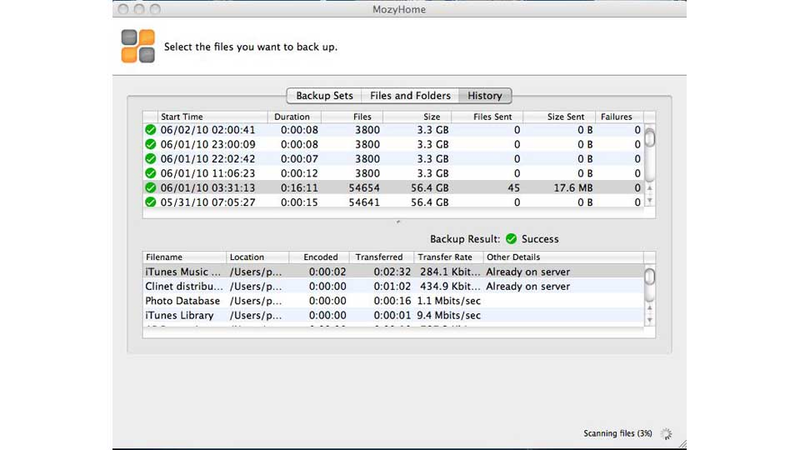Click the scanning progress spinner icon
The image size is (800, 450).
click(666, 434)
